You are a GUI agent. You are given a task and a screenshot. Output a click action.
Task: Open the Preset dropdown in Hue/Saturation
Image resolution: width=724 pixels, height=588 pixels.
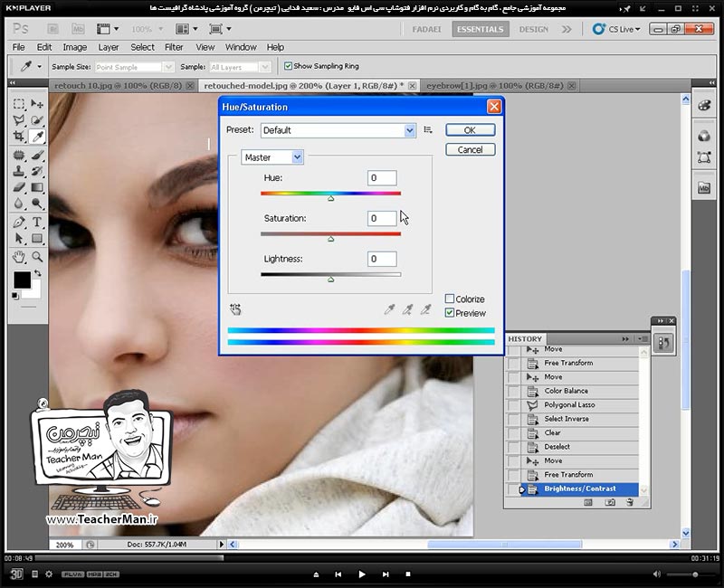click(x=338, y=130)
